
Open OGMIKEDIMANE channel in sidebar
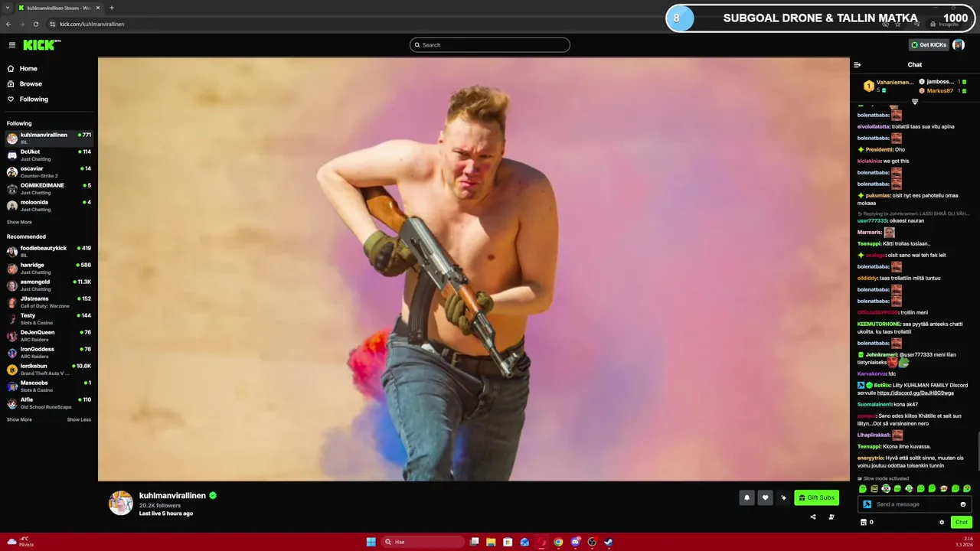pos(49,188)
